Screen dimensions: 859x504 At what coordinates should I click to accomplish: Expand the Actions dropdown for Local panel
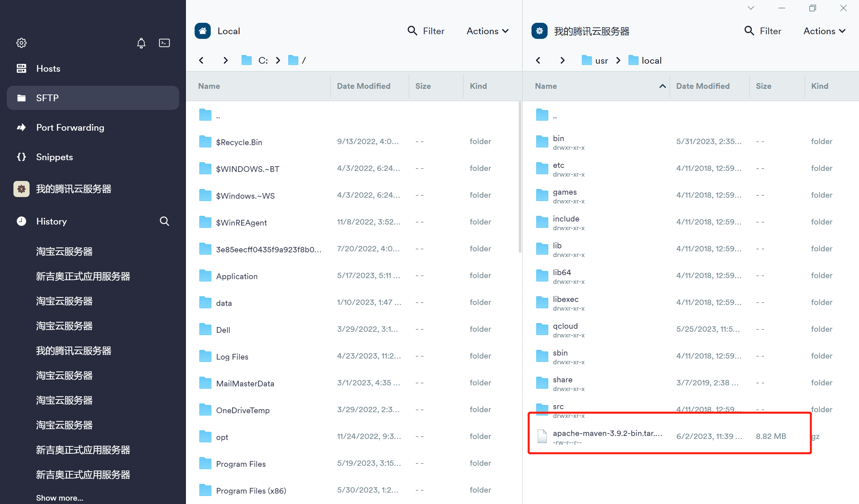487,31
